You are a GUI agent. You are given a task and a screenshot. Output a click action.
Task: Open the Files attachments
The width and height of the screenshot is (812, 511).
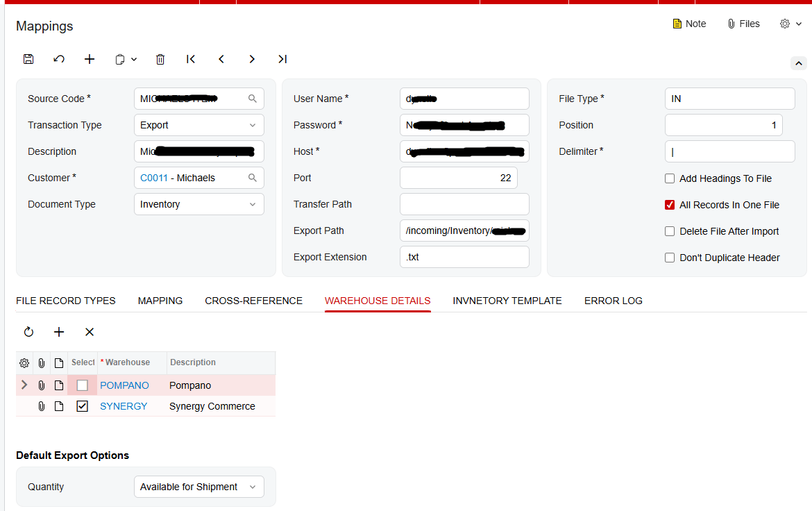pos(744,24)
